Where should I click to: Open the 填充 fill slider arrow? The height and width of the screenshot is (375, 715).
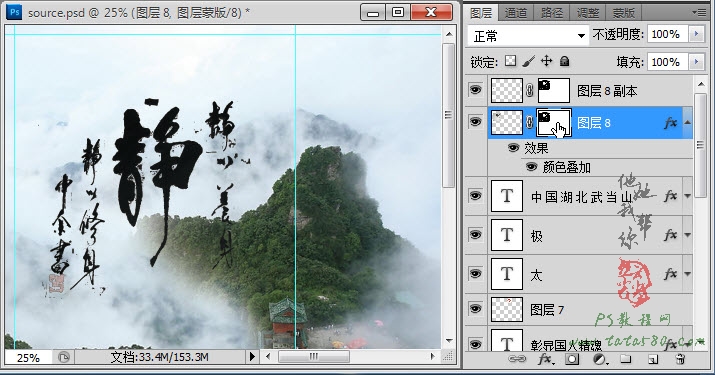(x=696, y=62)
